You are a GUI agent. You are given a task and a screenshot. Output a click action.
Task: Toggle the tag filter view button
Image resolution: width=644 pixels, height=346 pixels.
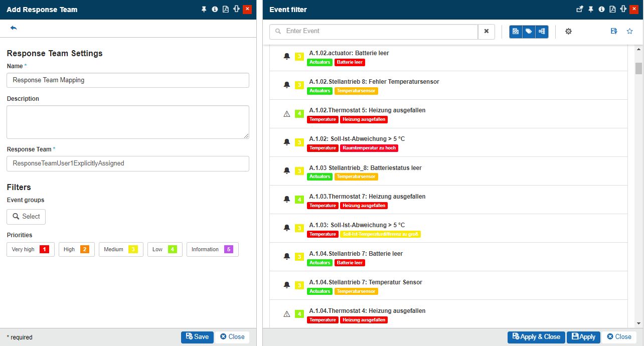click(x=529, y=32)
